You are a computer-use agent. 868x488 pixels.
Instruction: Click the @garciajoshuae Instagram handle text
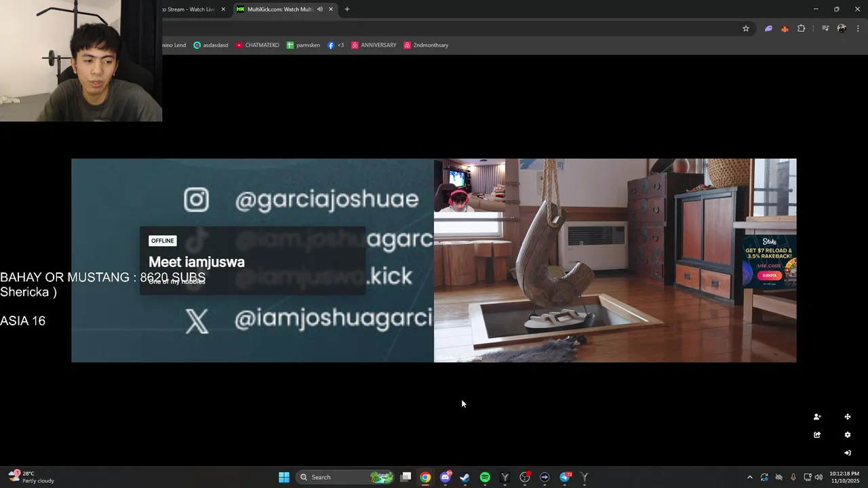coord(327,200)
